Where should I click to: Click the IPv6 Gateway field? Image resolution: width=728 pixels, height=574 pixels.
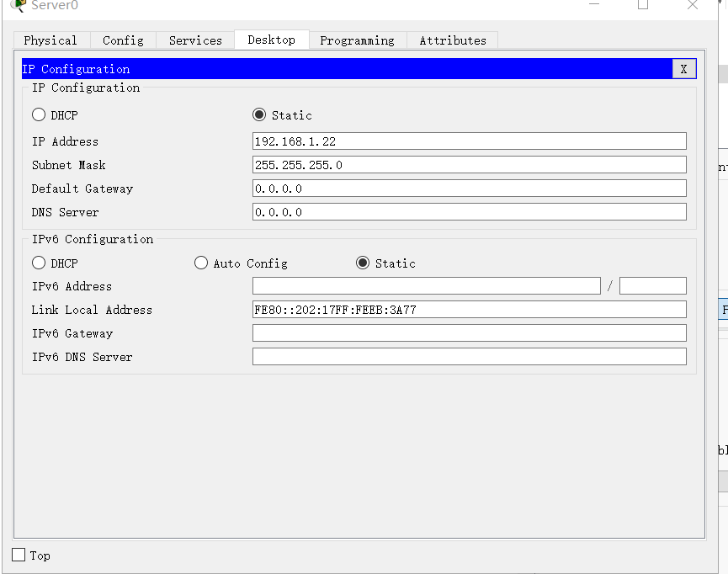click(470, 333)
